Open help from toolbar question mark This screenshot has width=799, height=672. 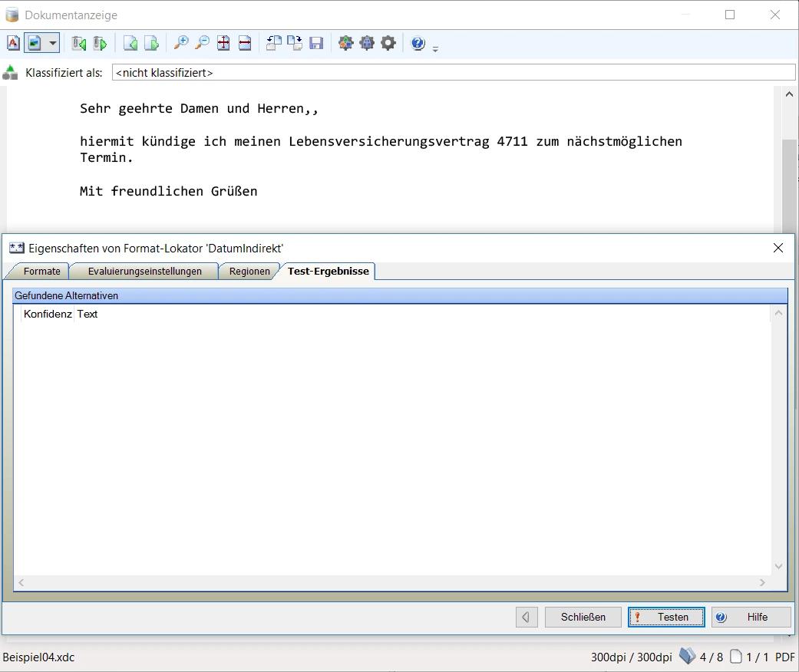click(418, 43)
